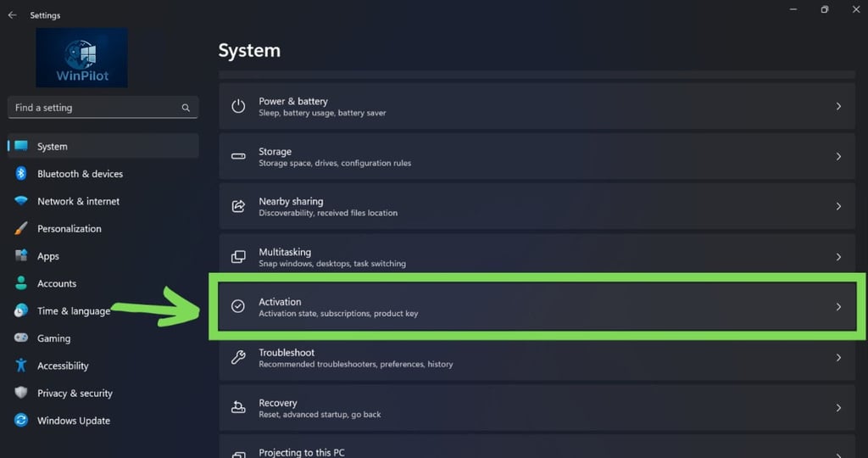The height and width of the screenshot is (458, 868).
Task: Open the Troubleshoot chevron
Action: click(x=838, y=358)
